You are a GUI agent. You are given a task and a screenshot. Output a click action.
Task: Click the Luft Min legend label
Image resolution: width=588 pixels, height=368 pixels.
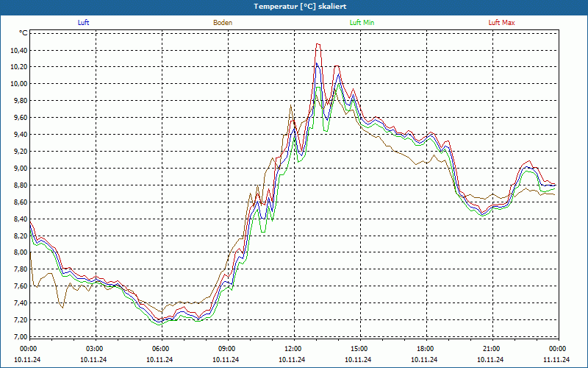click(x=362, y=23)
